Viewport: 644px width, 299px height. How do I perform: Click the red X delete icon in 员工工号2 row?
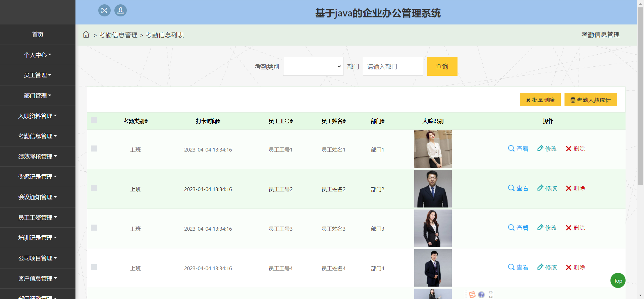[569, 188]
